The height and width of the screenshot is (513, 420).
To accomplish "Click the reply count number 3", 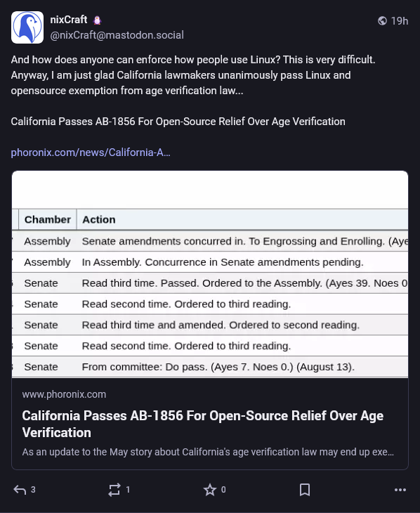I will 33,490.
